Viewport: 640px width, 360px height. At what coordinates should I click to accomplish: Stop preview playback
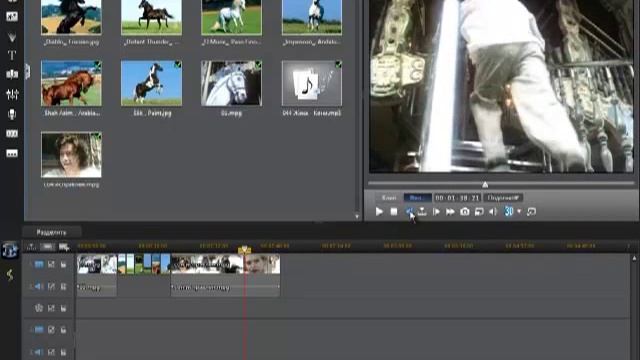pyautogui.click(x=393, y=211)
